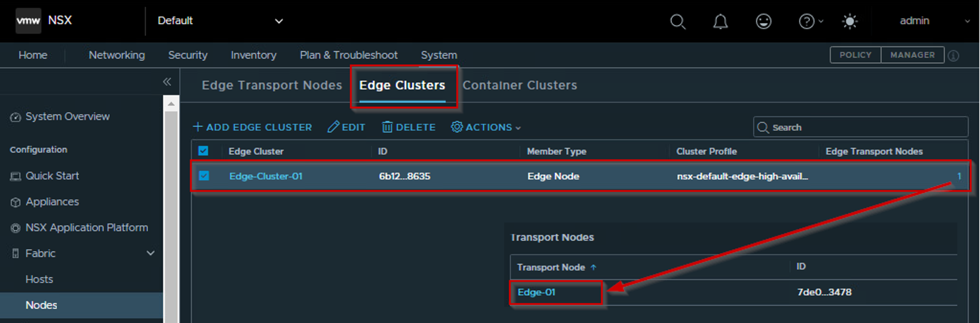Image resolution: width=980 pixels, height=323 pixels.
Task: Collapse the sidebar with double-chevron icon
Action: [167, 82]
